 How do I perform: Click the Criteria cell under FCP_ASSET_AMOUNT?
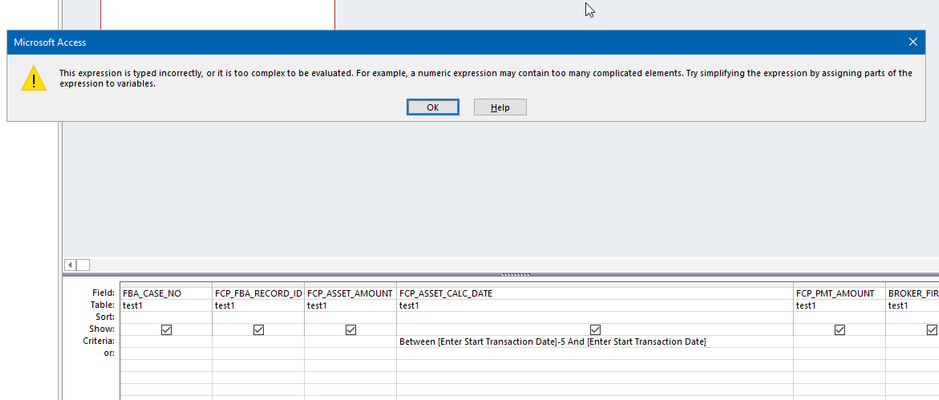point(351,342)
